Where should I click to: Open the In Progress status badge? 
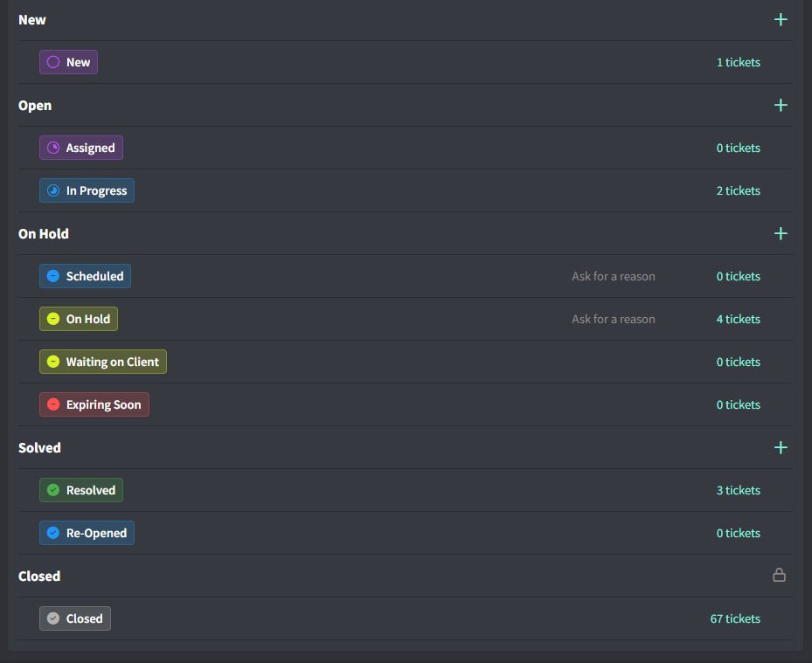pyautogui.click(x=87, y=190)
